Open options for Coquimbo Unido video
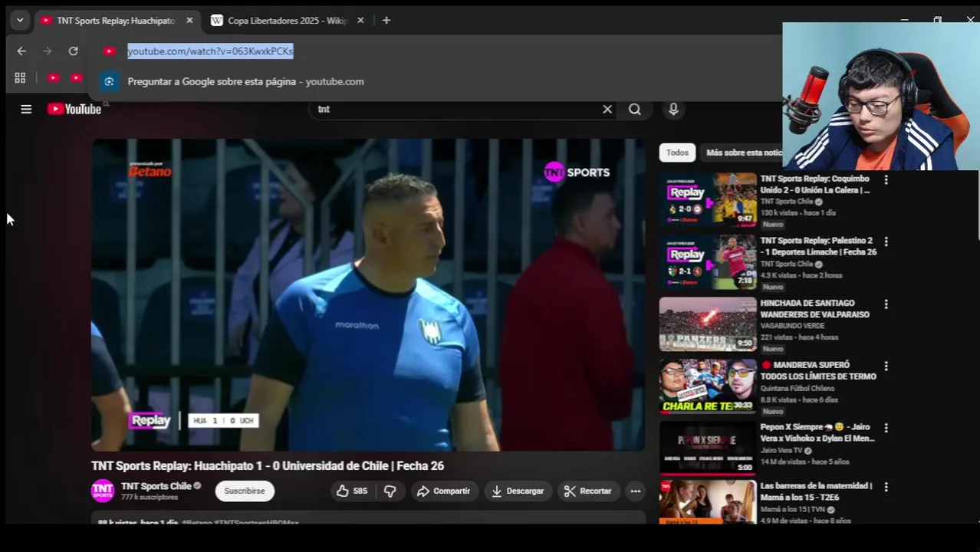The image size is (980, 552). coord(886,179)
